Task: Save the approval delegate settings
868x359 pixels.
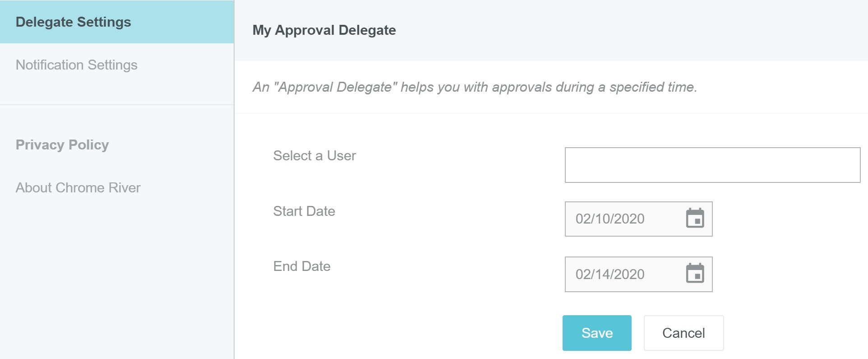Action: 596,333
